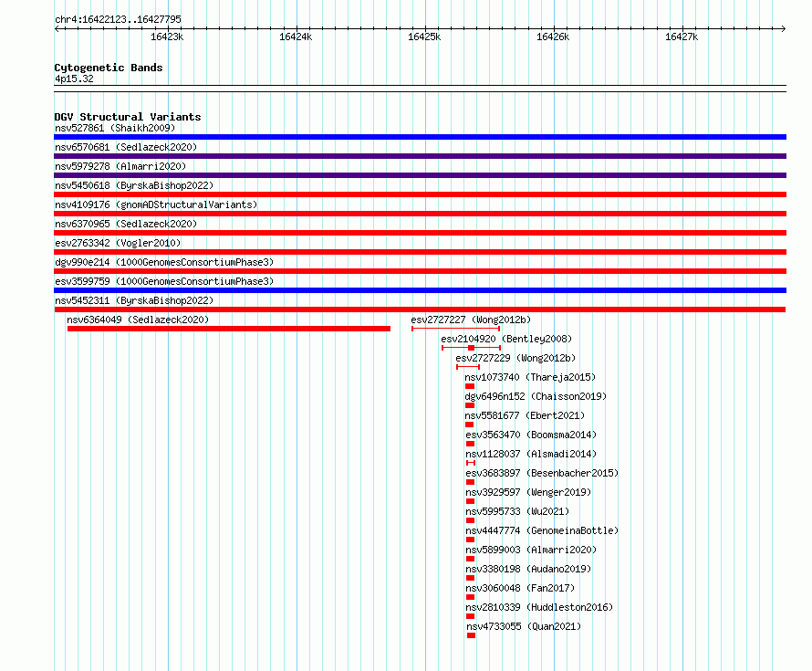Open nsv3380198 (Audano2019) label
Screen dimensions: 812x671
pos(528,569)
